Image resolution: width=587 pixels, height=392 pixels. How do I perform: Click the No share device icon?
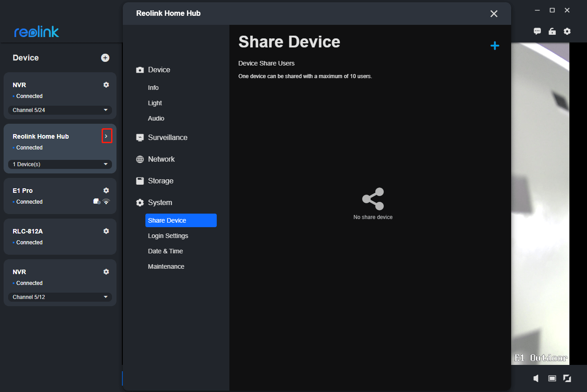[x=373, y=199]
